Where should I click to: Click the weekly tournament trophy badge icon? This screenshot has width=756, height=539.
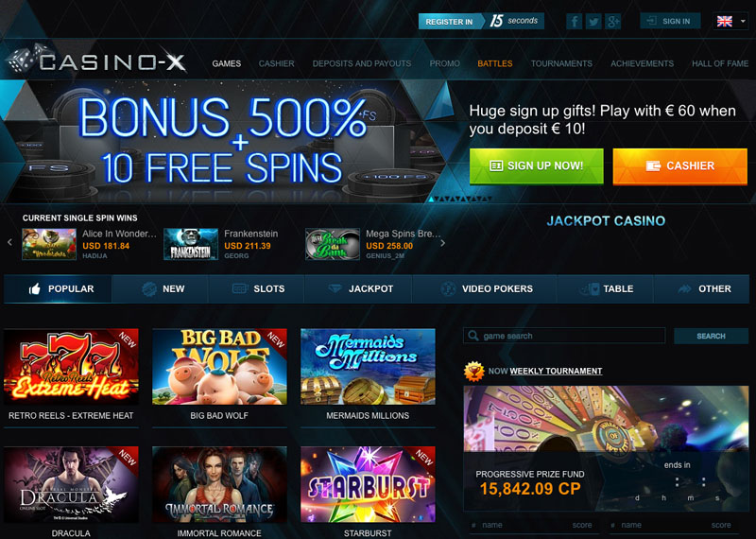click(x=474, y=371)
